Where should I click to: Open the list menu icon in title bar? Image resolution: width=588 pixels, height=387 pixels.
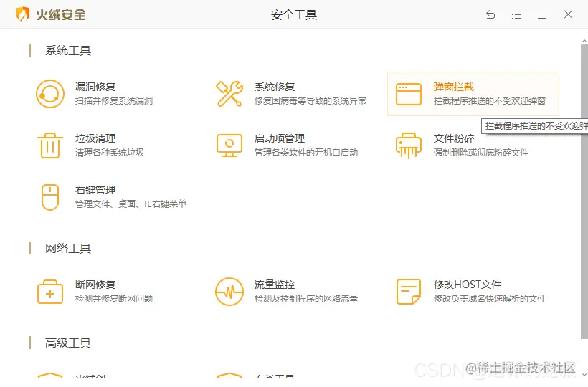click(x=516, y=14)
